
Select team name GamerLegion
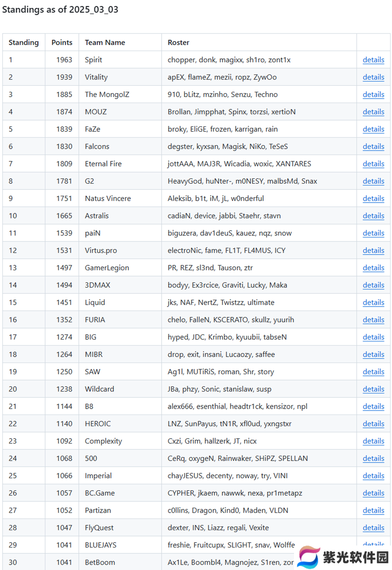pyautogui.click(x=107, y=267)
